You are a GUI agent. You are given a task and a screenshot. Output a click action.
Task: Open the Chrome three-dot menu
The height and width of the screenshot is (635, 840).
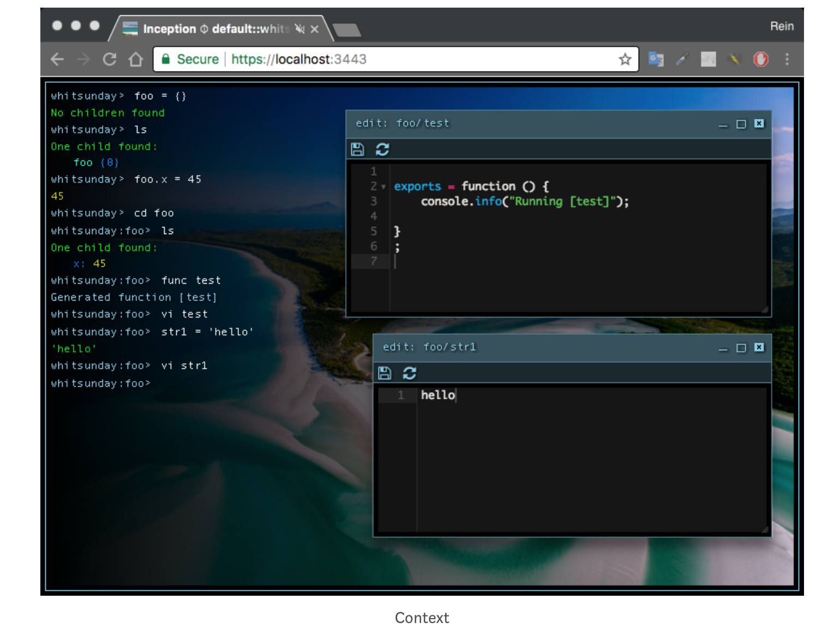(787, 59)
